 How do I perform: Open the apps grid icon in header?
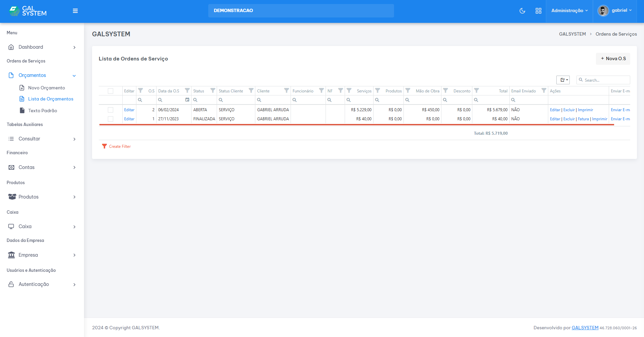point(538,11)
